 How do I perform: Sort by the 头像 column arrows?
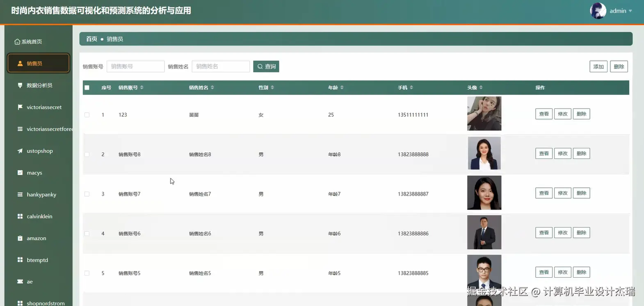click(481, 87)
